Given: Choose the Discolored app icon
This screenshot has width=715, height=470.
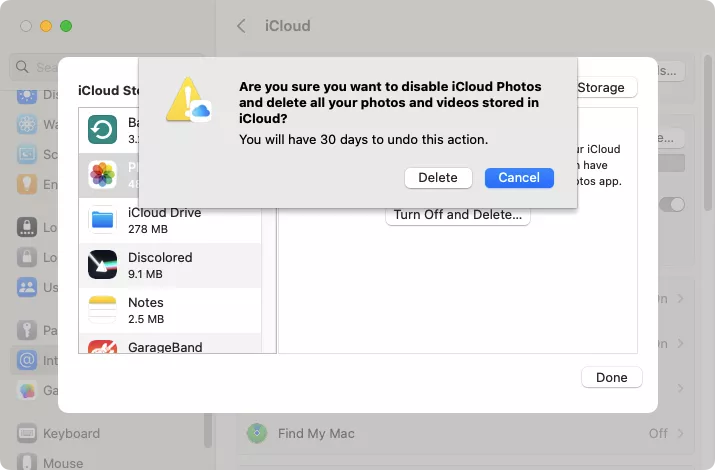Looking at the screenshot, I should (x=102, y=264).
